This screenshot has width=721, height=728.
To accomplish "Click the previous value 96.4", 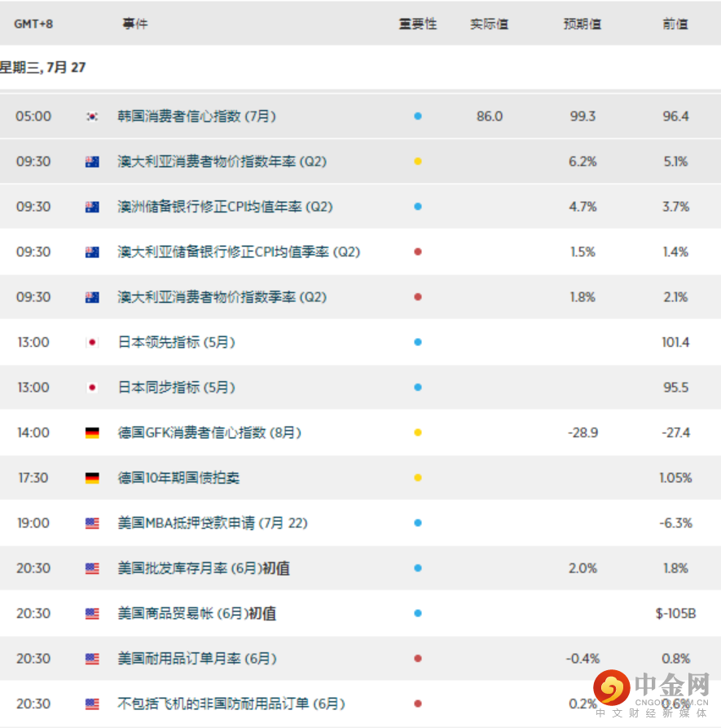I will [x=676, y=116].
